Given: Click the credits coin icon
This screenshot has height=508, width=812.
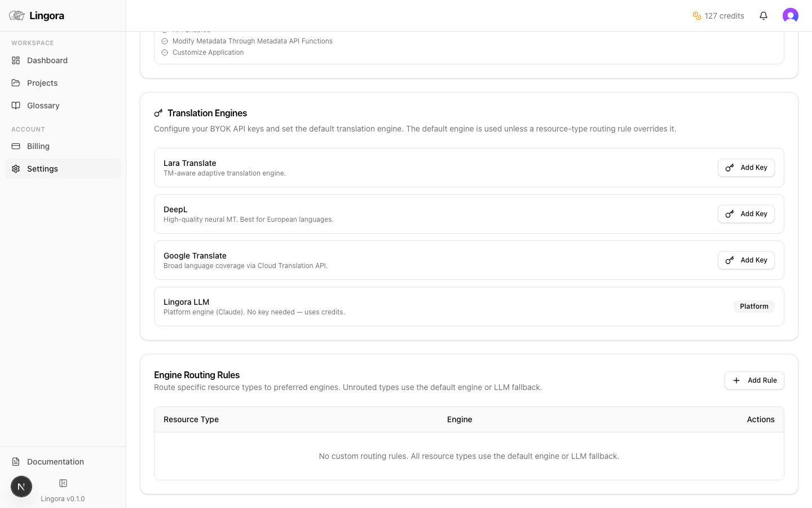Looking at the screenshot, I should click(697, 16).
